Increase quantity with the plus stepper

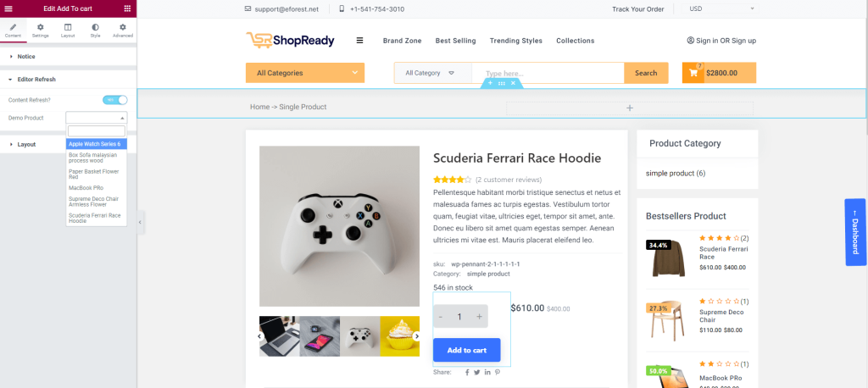click(x=480, y=317)
